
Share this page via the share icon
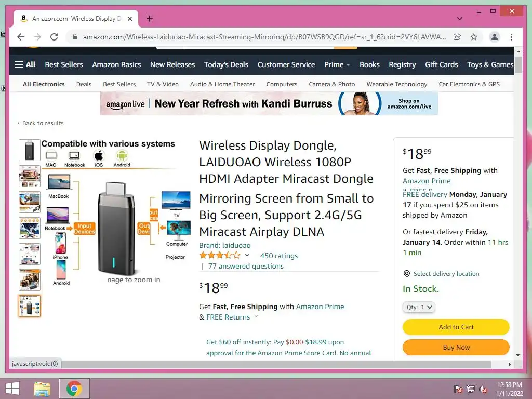(457, 37)
